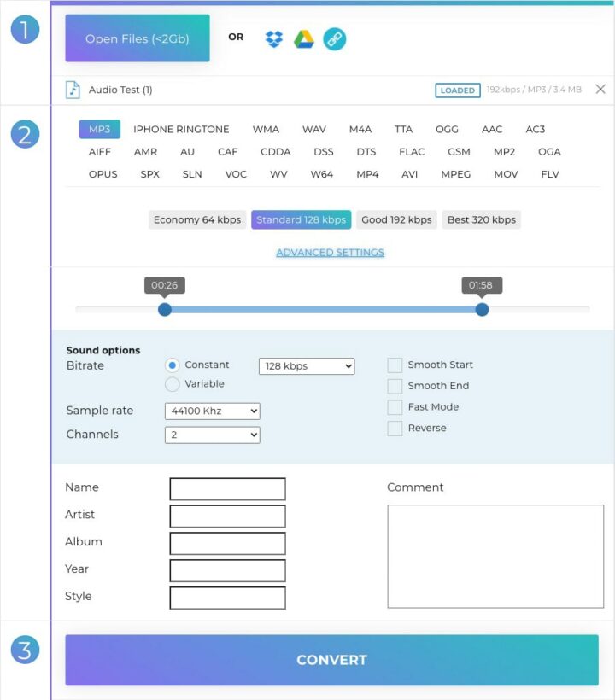Open the Channels dropdown
The image size is (615, 700).
(x=212, y=435)
